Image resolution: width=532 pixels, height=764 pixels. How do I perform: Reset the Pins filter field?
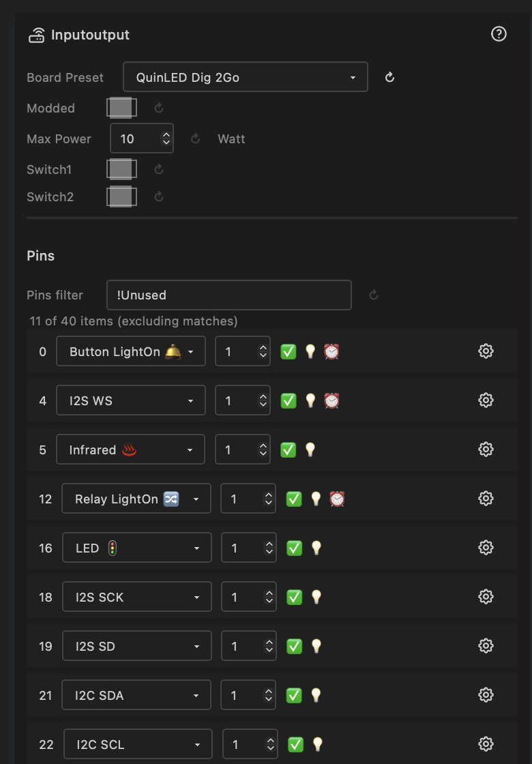(x=374, y=295)
